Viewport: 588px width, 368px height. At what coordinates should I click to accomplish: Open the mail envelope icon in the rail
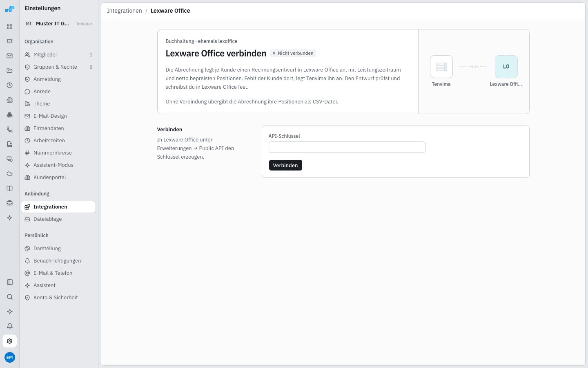coord(9,56)
